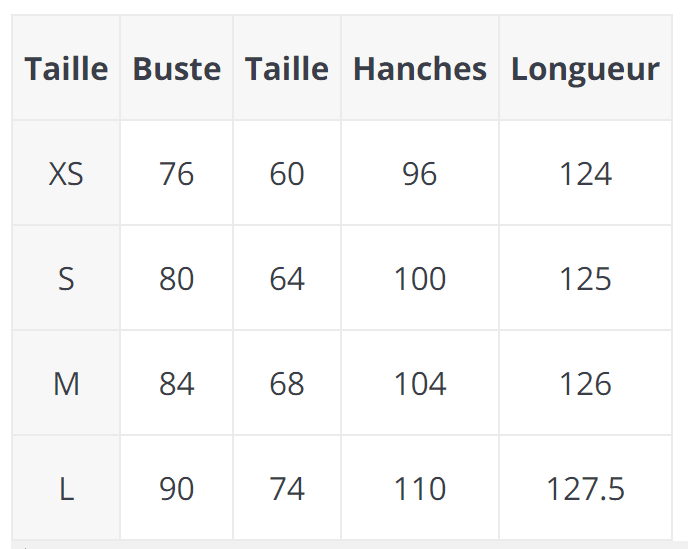Select the Longueur value 127.5 cell

point(585,489)
